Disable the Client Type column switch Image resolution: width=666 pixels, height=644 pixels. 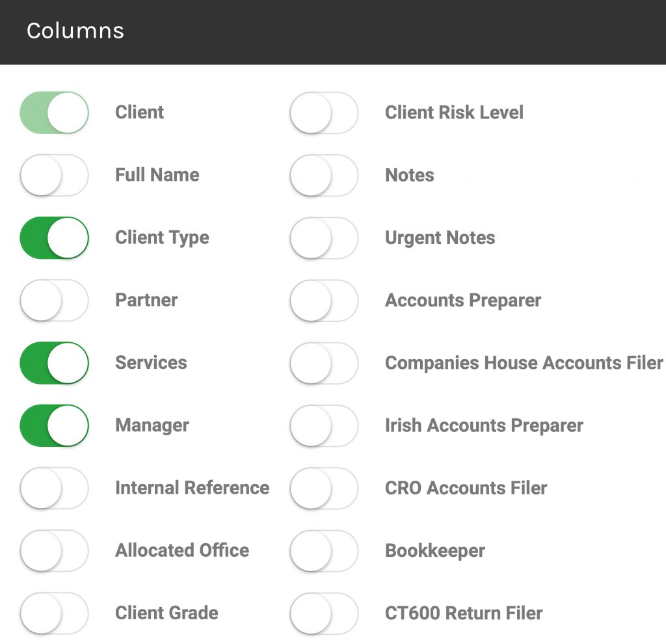pos(55,237)
